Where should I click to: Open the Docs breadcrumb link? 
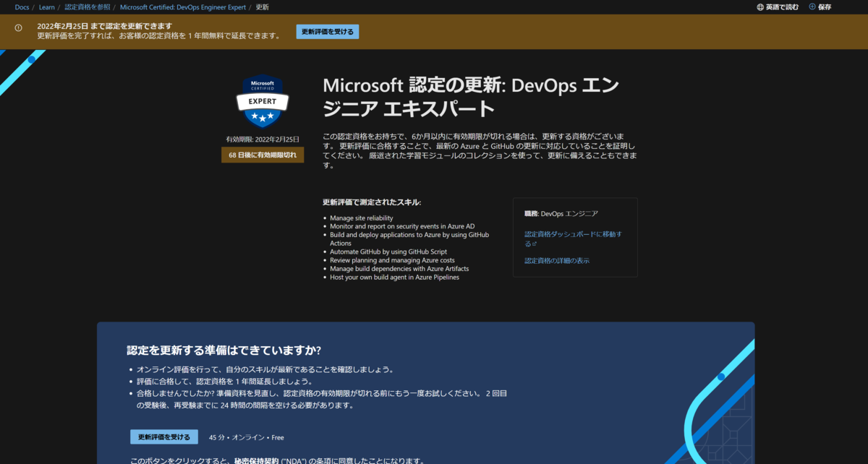(x=22, y=7)
